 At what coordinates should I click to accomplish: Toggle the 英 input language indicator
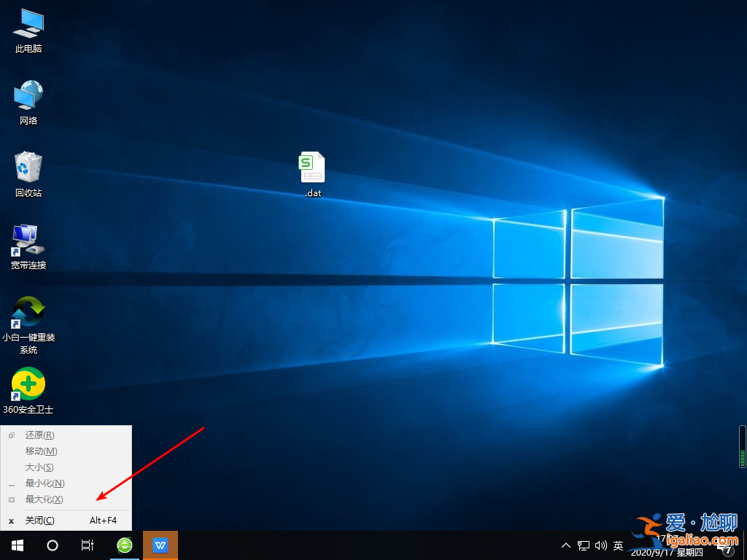tap(617, 545)
